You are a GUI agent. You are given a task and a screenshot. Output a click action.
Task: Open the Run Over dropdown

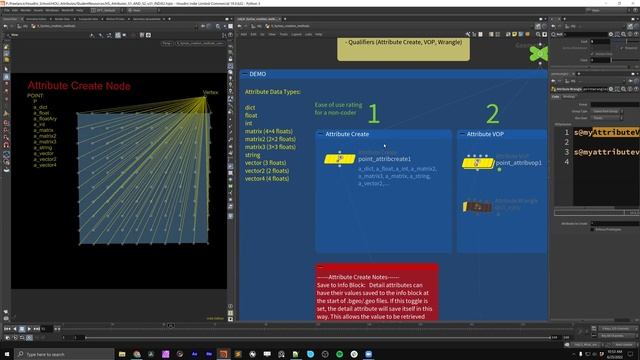607,118
